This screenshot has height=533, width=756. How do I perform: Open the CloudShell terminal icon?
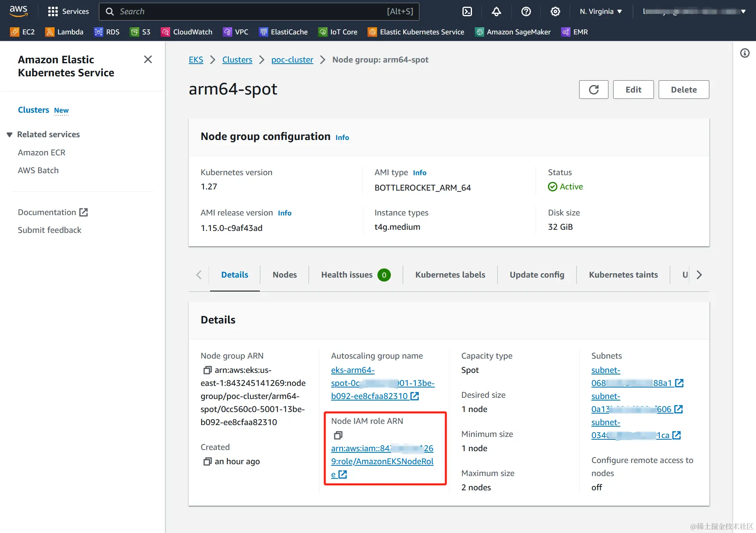click(467, 11)
